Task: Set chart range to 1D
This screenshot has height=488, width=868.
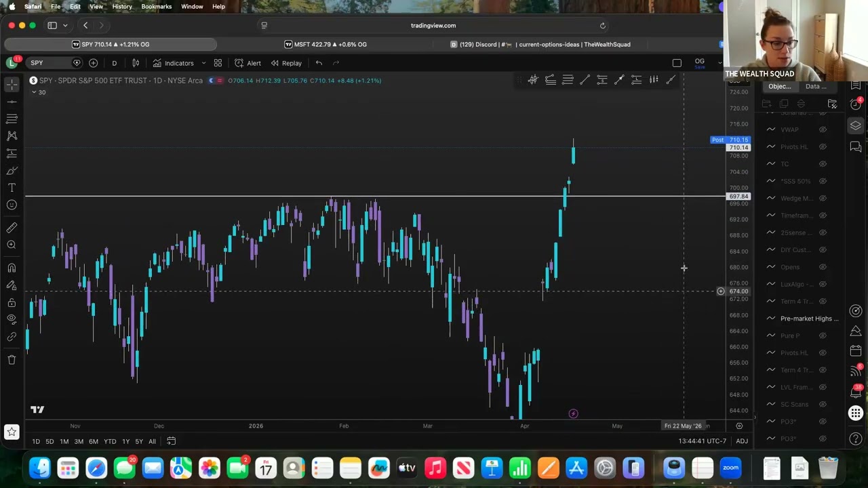Action: (36, 442)
